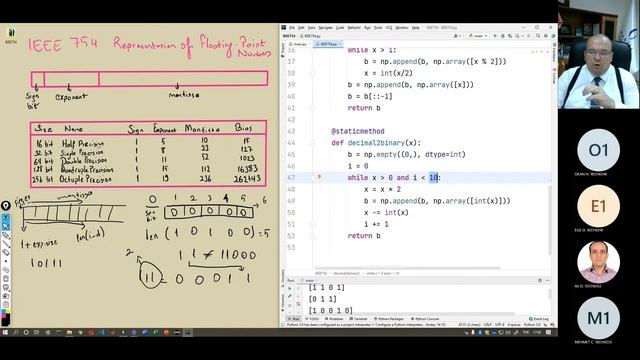Open the Project vertical side tab

(x=283, y=49)
